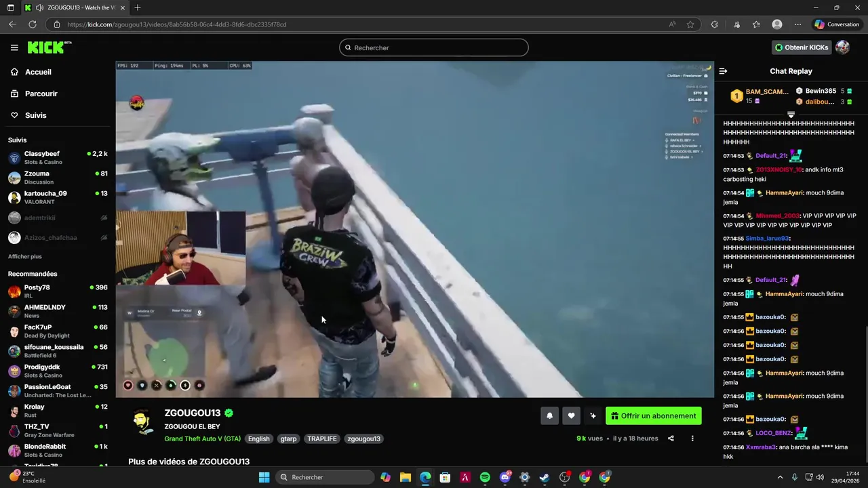868x488 pixels.
Task: Open Parcourir in sidebar
Action: (41, 94)
